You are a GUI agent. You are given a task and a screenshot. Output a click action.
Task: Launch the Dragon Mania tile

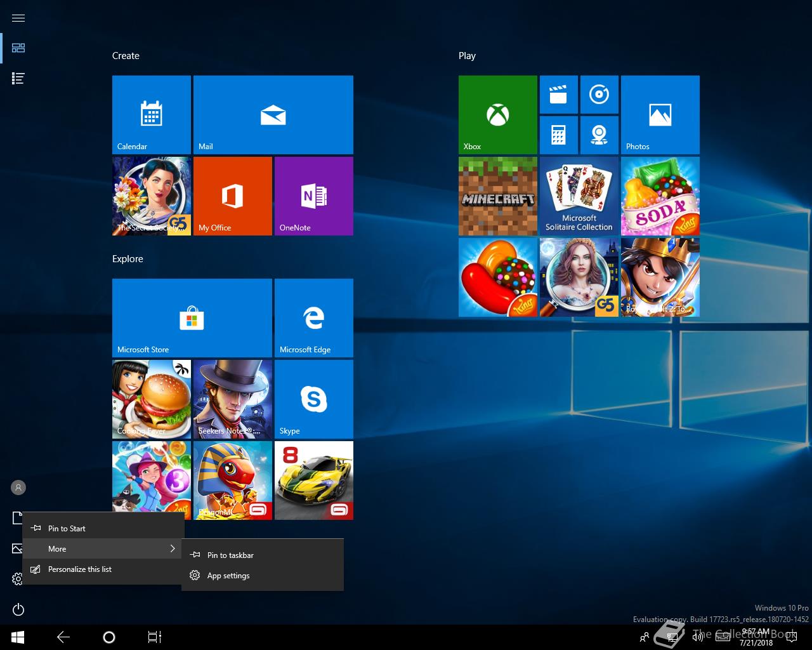(x=233, y=481)
